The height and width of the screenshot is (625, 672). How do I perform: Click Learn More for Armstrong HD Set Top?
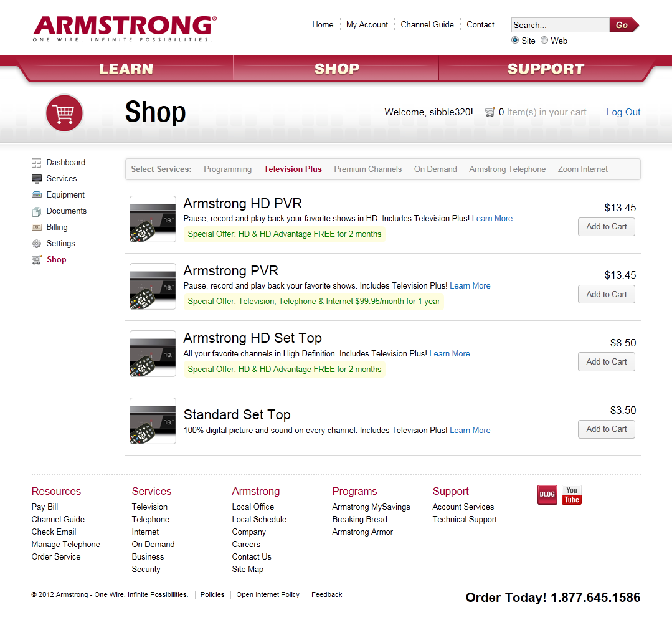coord(450,354)
